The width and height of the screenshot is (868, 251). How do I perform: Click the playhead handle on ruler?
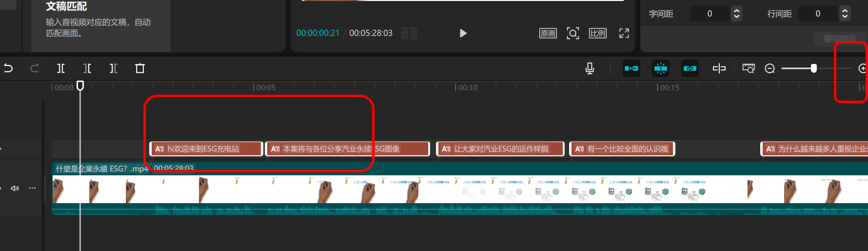[x=80, y=86]
